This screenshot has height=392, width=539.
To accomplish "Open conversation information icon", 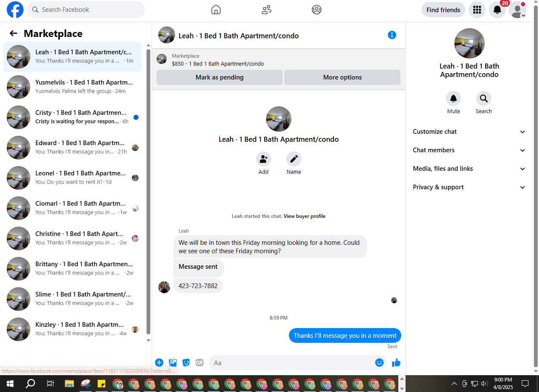I will (392, 35).
